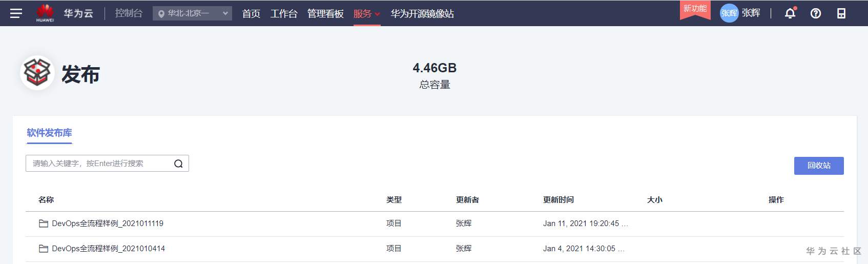Click the Huawei logo icon
This screenshot has width=868, height=264.
coord(45,13)
